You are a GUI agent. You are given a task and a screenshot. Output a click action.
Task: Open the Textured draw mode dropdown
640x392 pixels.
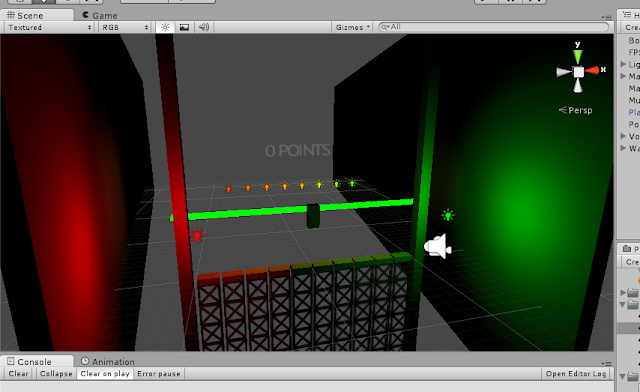pyautogui.click(x=50, y=27)
